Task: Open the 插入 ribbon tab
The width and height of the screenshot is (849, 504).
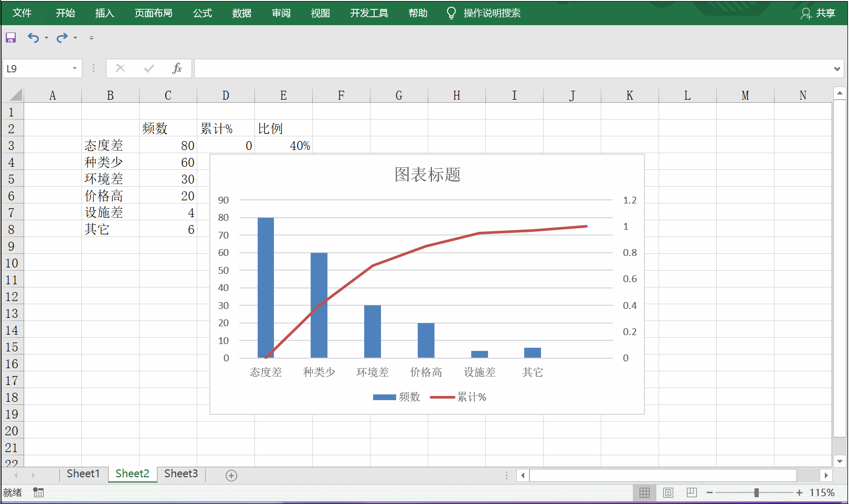Action: coord(104,13)
